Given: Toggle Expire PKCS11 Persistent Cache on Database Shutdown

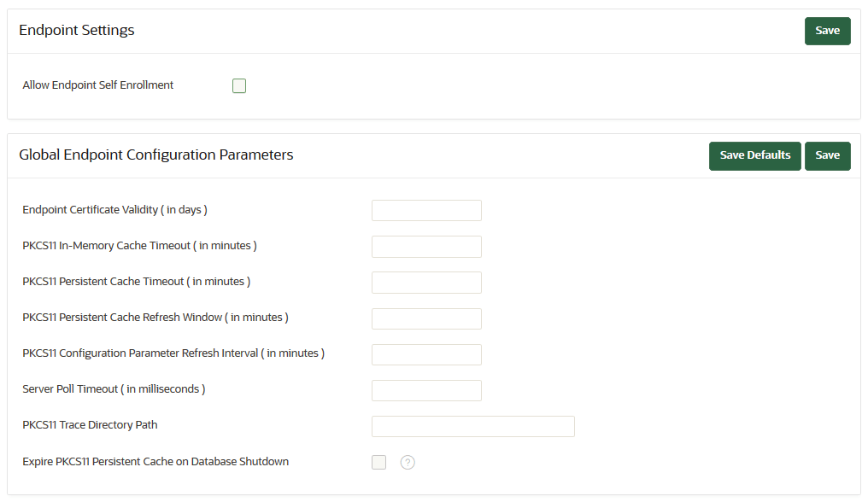Looking at the screenshot, I should pyautogui.click(x=378, y=462).
